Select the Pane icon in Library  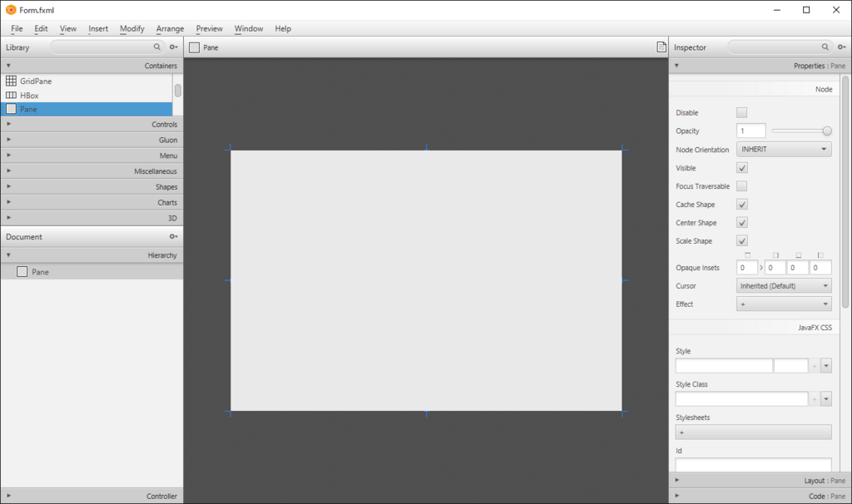click(x=11, y=109)
